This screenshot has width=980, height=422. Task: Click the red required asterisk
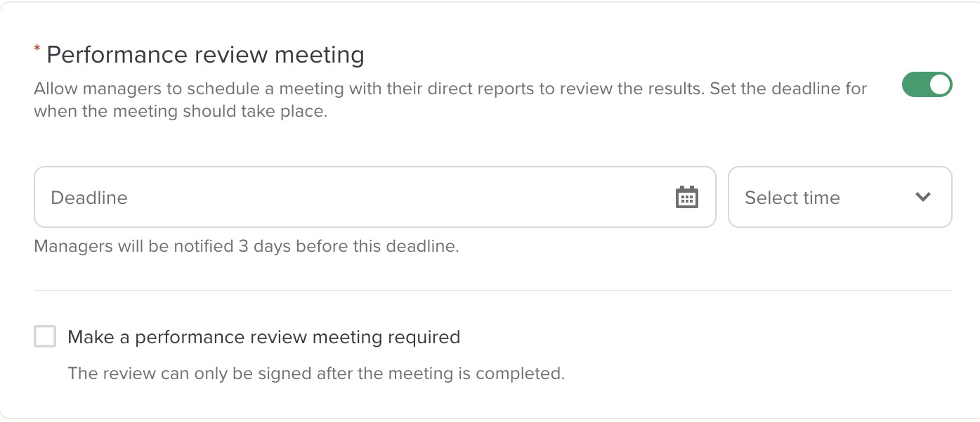pyautogui.click(x=37, y=49)
